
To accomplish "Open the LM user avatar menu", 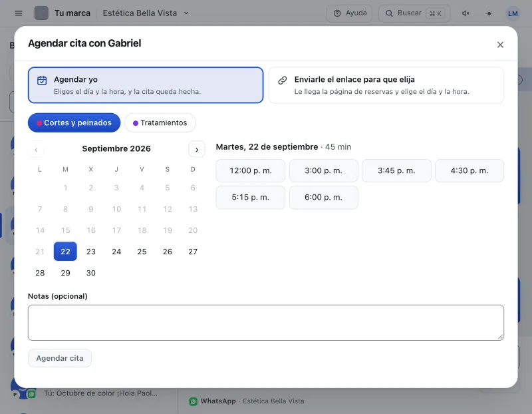I will tap(513, 13).
